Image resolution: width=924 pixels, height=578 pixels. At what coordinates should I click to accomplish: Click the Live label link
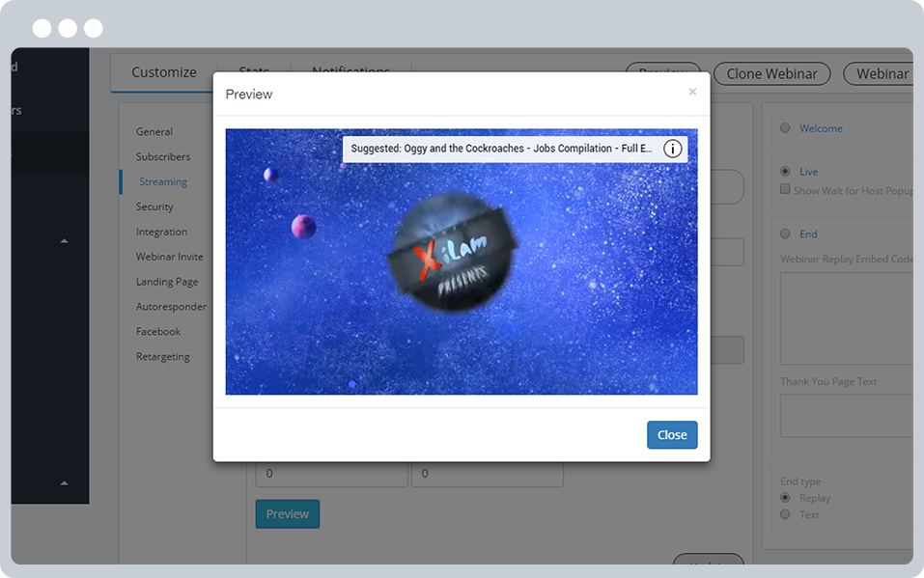click(808, 172)
